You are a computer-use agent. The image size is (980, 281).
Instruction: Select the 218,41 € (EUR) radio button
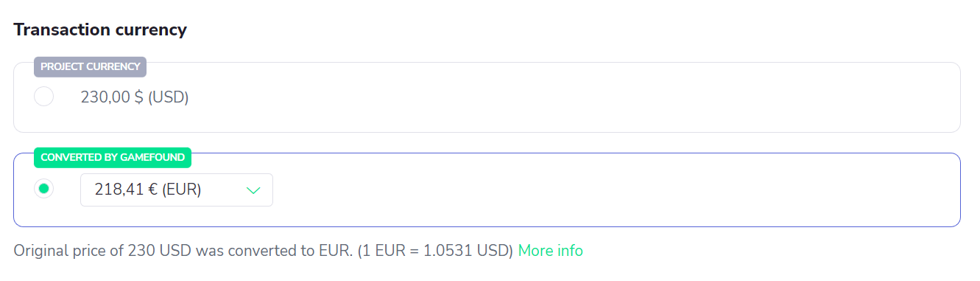coord(44,190)
